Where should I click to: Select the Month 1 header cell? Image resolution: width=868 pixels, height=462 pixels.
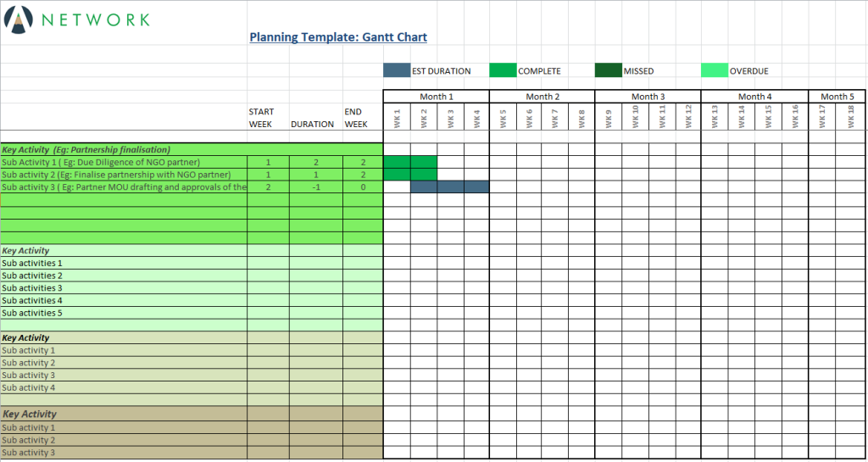pos(436,97)
